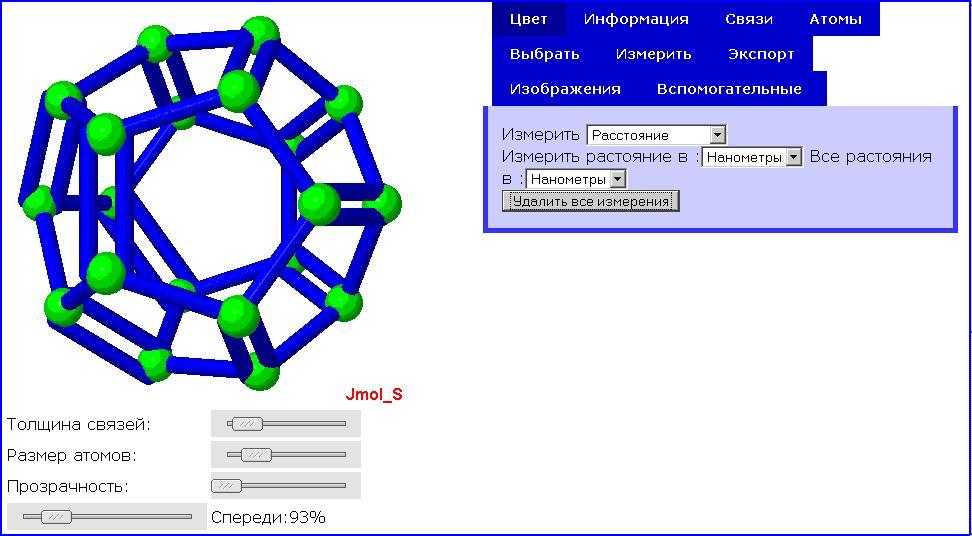
Task: Select the Измерить menu item
Action: [653, 54]
